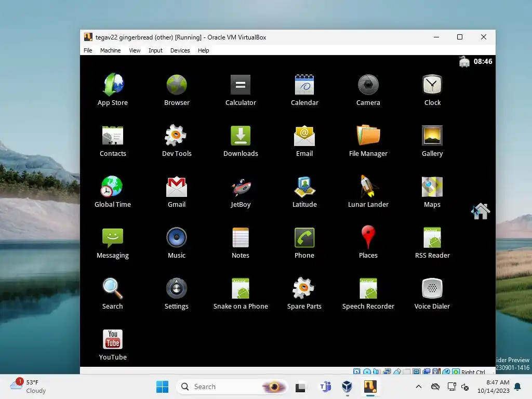Open the weather widget showing 53°F
The image size is (532, 399).
click(28, 387)
